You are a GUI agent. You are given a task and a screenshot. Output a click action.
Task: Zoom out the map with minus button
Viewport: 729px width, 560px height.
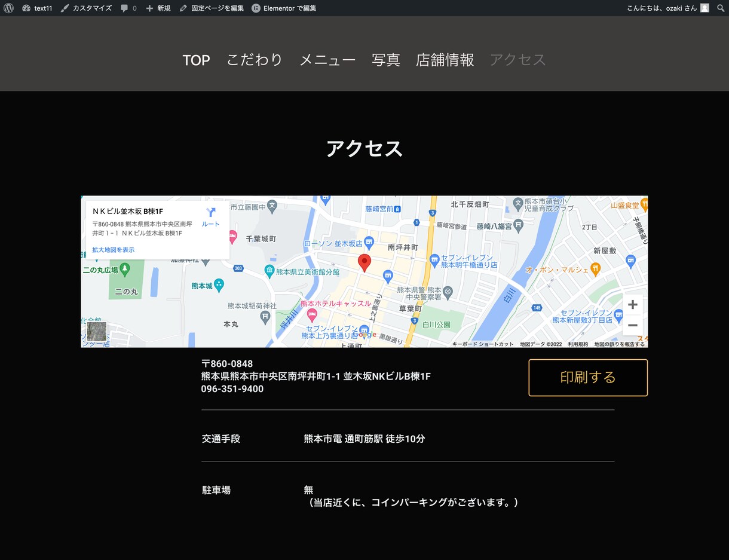tap(633, 325)
